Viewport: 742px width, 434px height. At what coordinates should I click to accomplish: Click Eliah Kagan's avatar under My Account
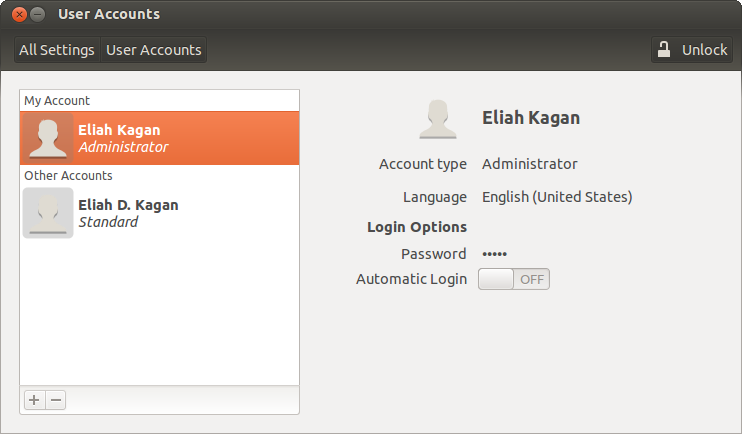(48, 138)
